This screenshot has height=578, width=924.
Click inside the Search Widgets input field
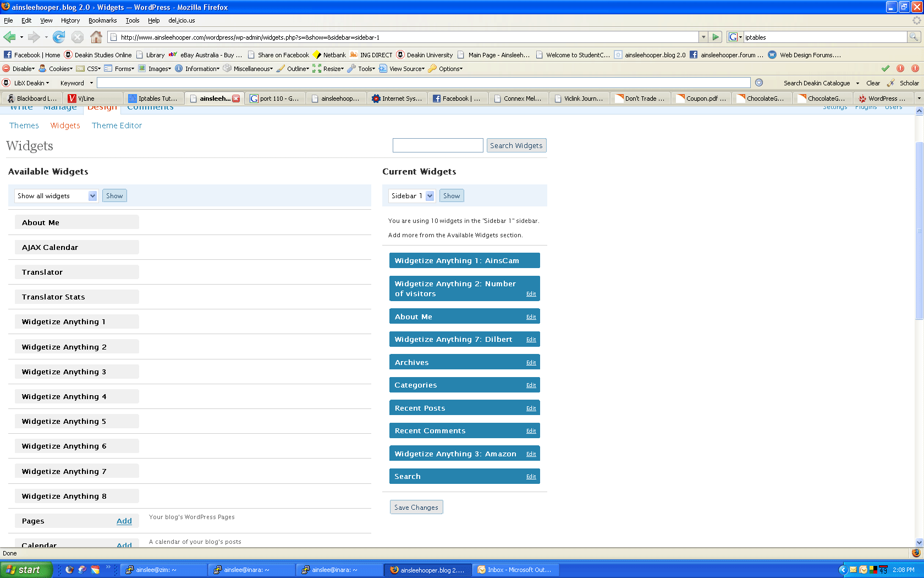coord(437,145)
